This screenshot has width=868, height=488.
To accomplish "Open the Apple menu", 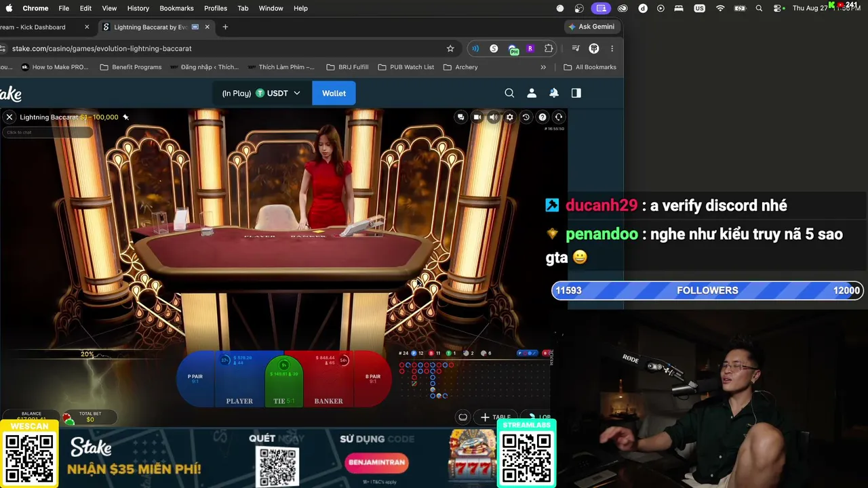I will coord(9,8).
